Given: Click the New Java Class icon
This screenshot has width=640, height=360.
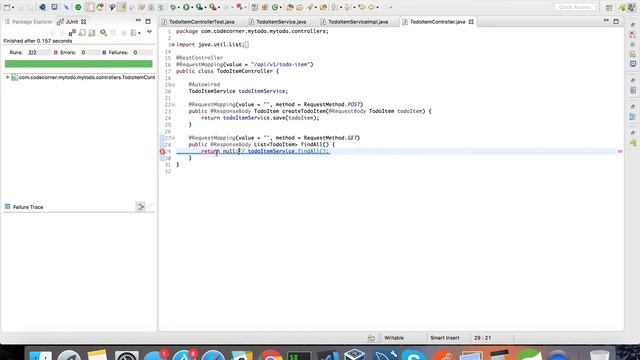Looking at the screenshot, I should 276,7.
